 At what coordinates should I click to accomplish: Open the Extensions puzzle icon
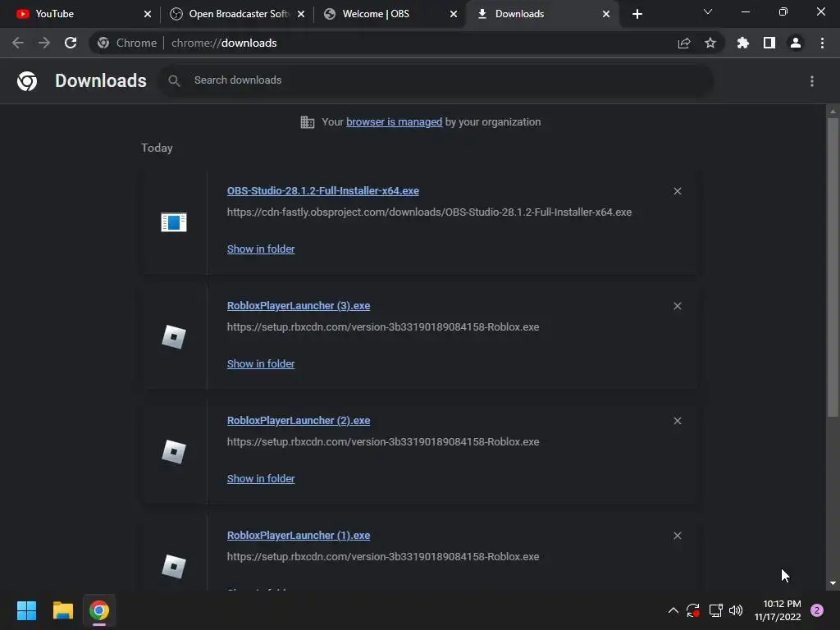[x=743, y=43]
